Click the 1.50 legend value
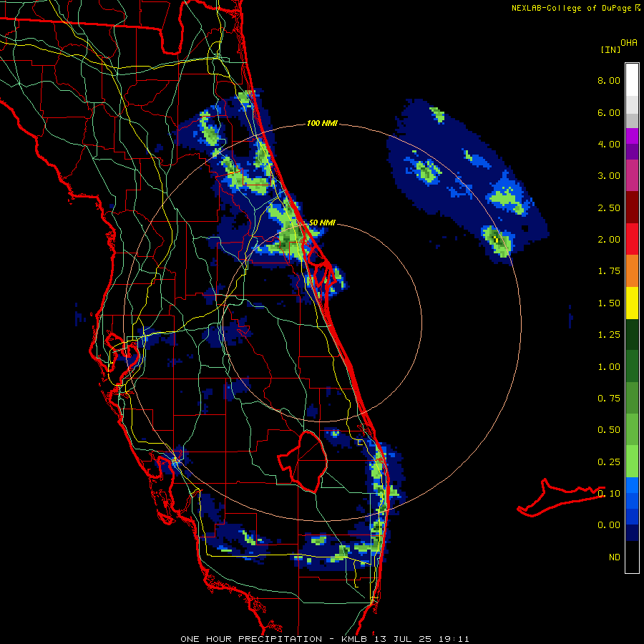Viewport: 644px width, 644px height. point(609,303)
